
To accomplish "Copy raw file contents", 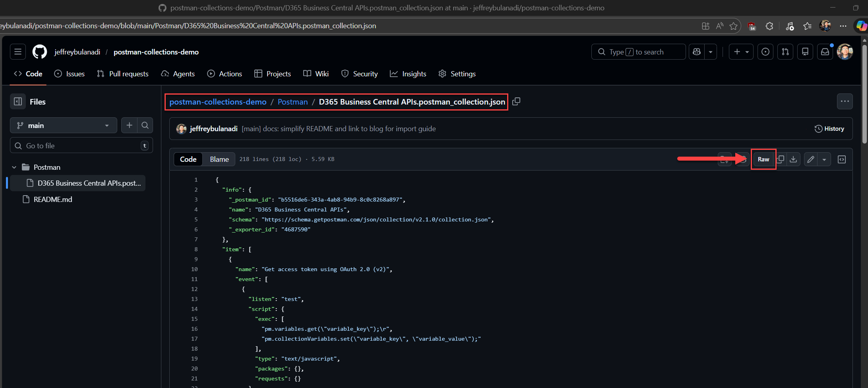I will pyautogui.click(x=780, y=159).
